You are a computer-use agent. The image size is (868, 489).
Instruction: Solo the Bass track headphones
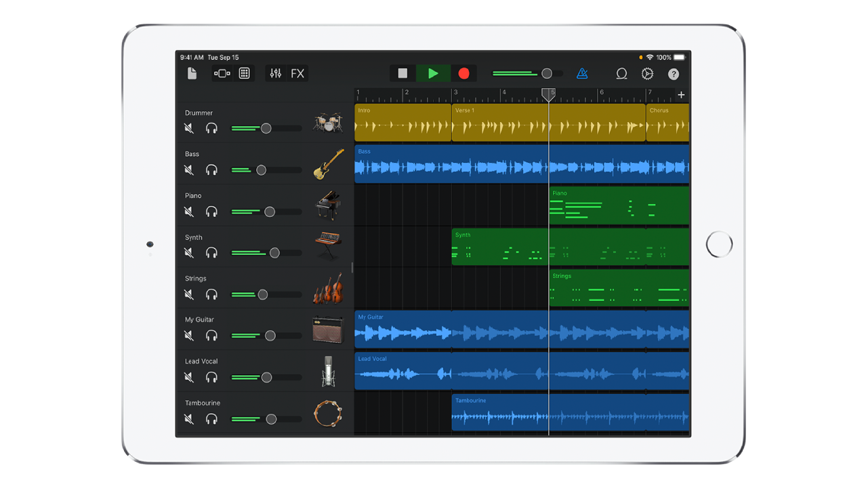211,170
